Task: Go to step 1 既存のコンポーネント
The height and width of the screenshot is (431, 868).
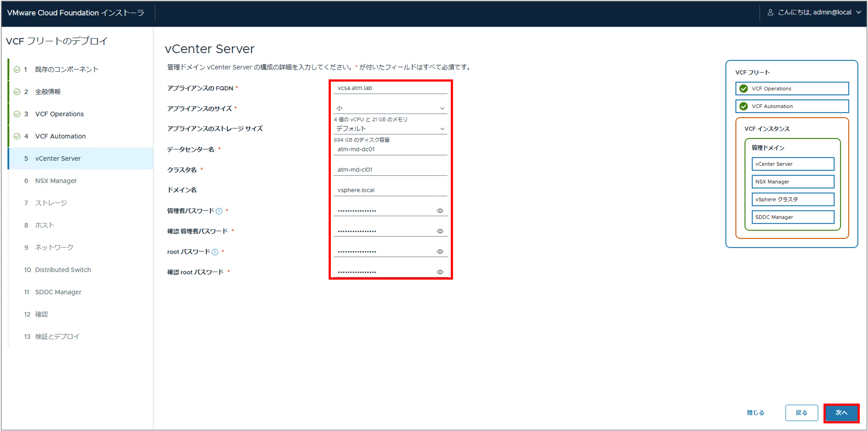Action: click(x=81, y=69)
